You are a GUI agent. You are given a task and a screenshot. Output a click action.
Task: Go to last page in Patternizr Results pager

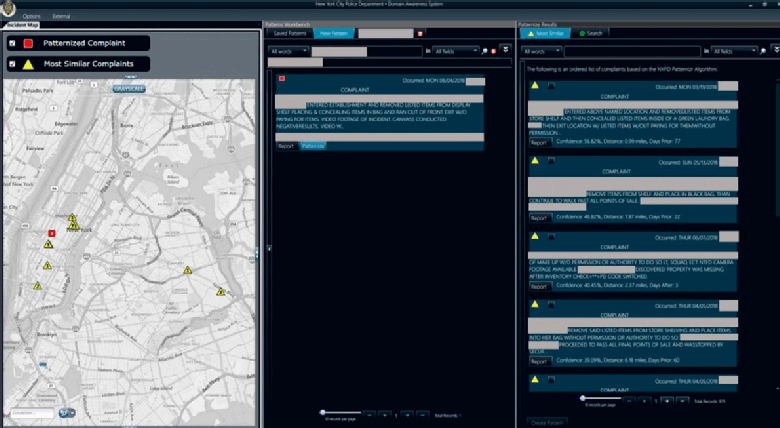click(682, 401)
